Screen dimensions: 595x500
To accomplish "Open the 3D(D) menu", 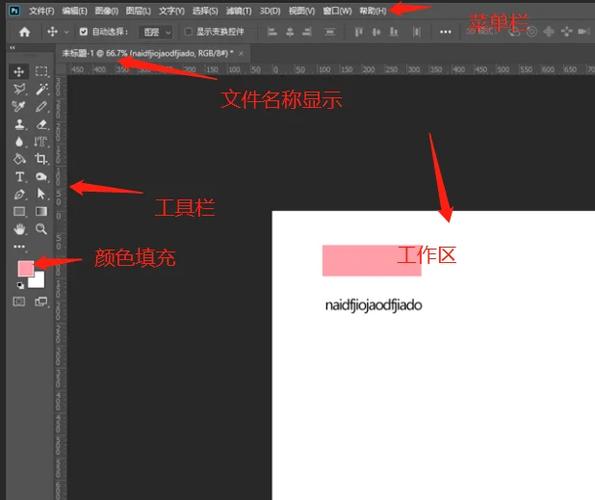I will (x=270, y=11).
